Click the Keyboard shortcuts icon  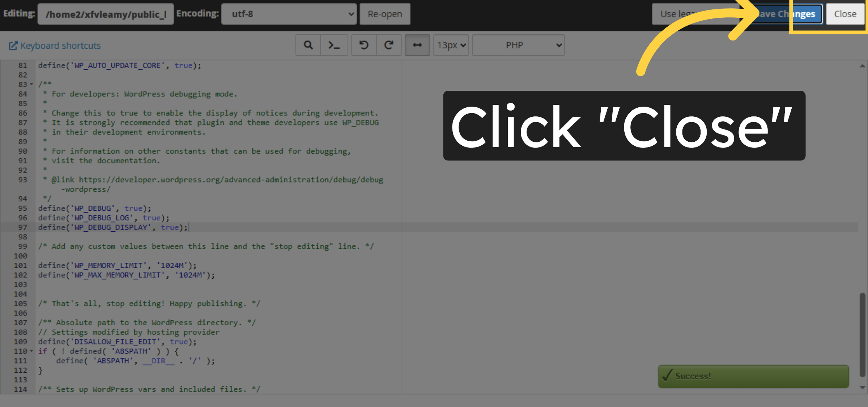[x=13, y=46]
